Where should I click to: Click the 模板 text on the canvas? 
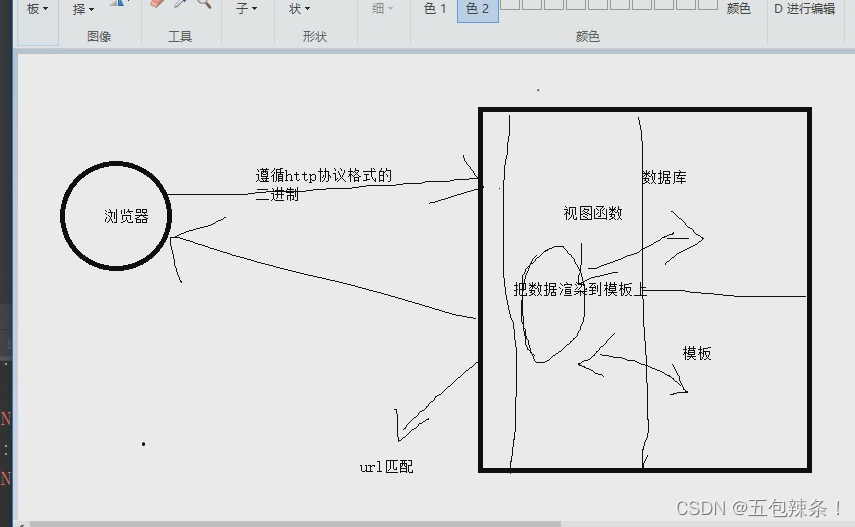coord(697,354)
